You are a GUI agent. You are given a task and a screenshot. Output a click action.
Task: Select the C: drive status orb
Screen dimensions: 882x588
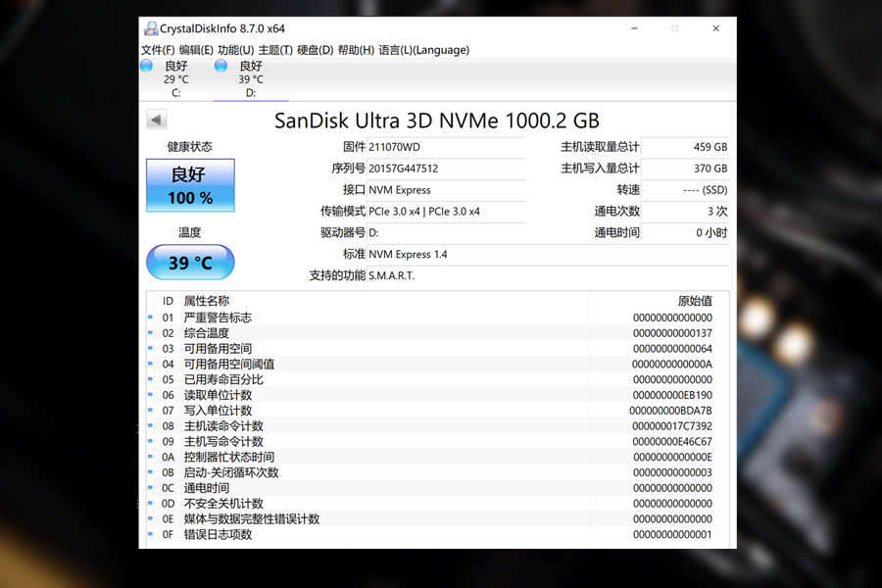coord(147,66)
